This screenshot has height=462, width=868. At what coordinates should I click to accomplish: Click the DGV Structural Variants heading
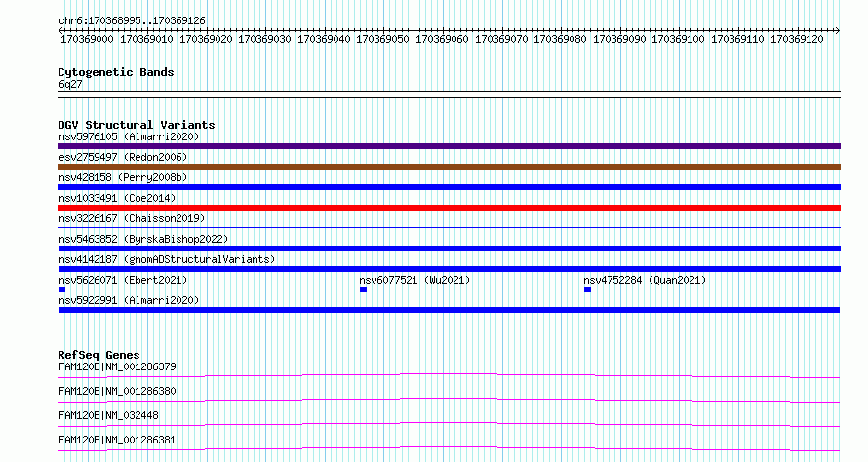tap(137, 125)
